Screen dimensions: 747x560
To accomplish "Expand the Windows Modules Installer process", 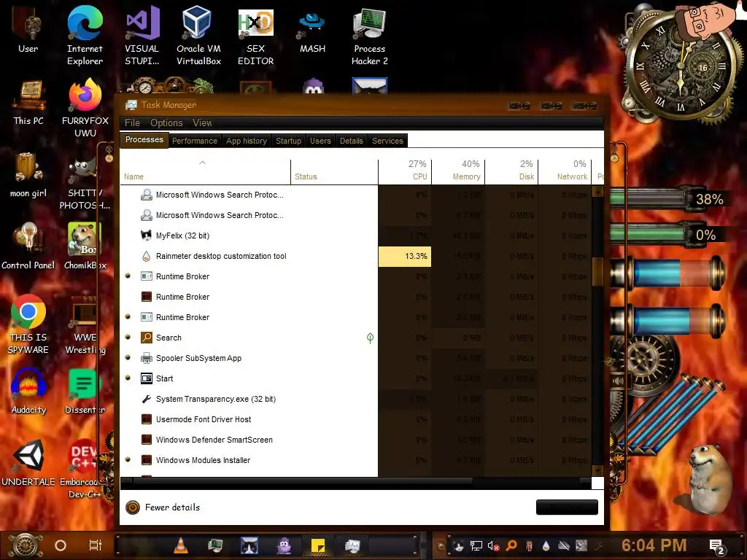I will pyautogui.click(x=128, y=459).
